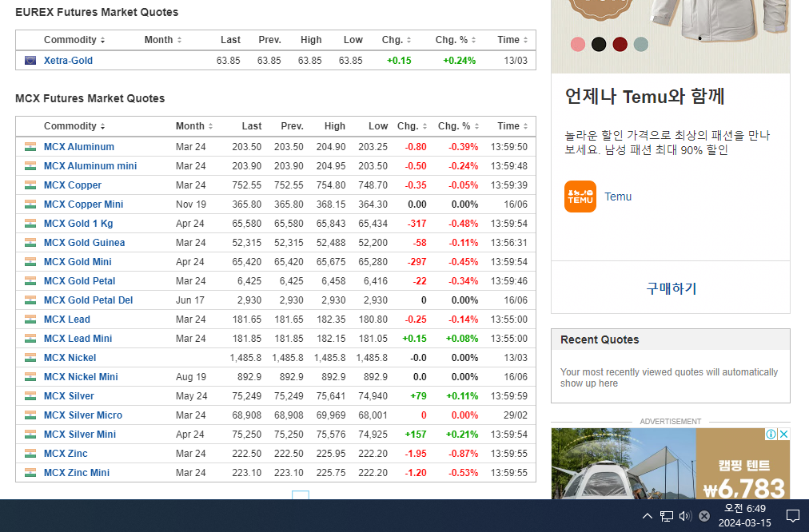Viewport: 809px width, 532px height.
Task: Sort MCX table by Time column
Action: [512, 126]
